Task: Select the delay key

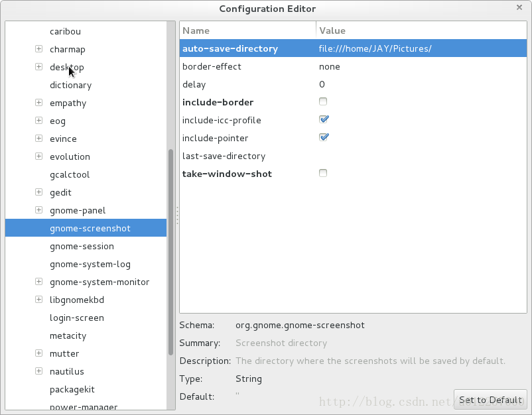Action: pos(194,84)
